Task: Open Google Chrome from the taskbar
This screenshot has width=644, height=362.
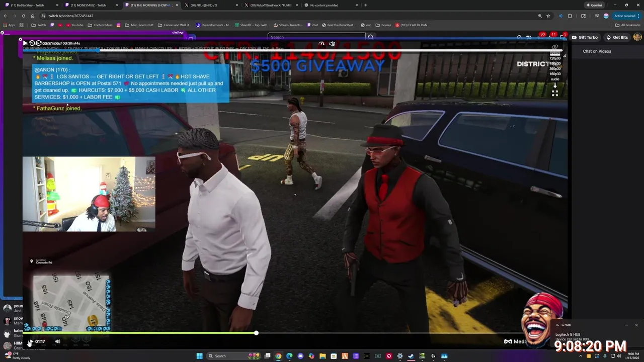Action: tap(278, 356)
